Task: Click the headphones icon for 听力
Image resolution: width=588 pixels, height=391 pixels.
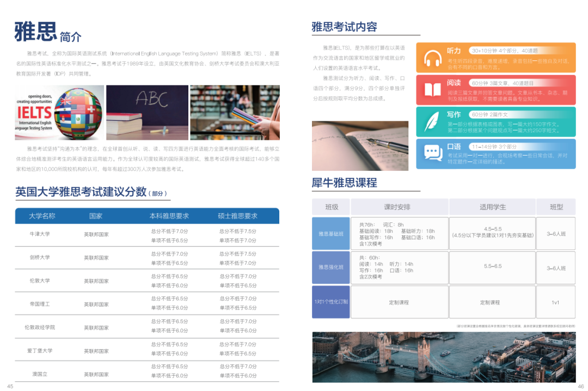Action: pos(433,58)
